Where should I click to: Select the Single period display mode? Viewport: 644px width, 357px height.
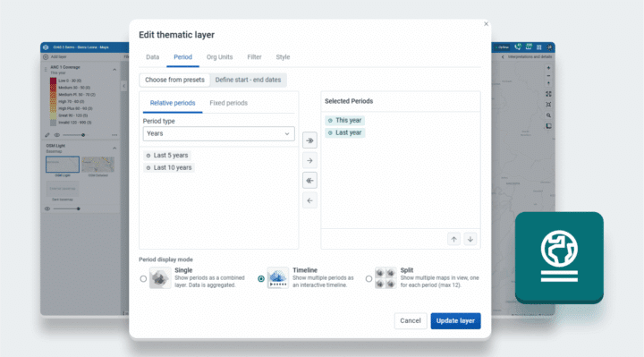(x=143, y=278)
